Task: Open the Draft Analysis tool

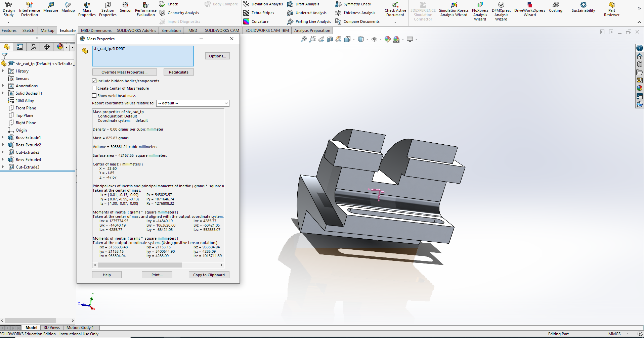Action: pyautogui.click(x=303, y=4)
